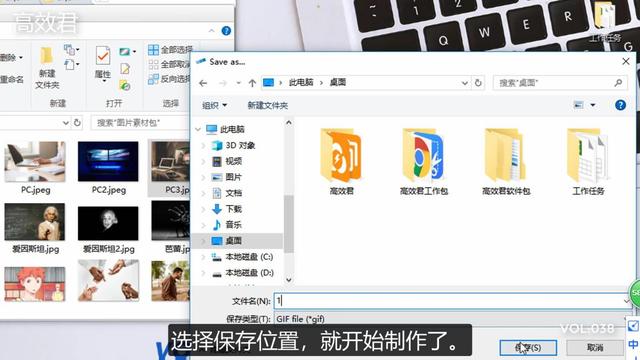The height and width of the screenshot is (360, 640).
Task: Click the navigation pane scroll down arrow
Action: tap(289, 280)
